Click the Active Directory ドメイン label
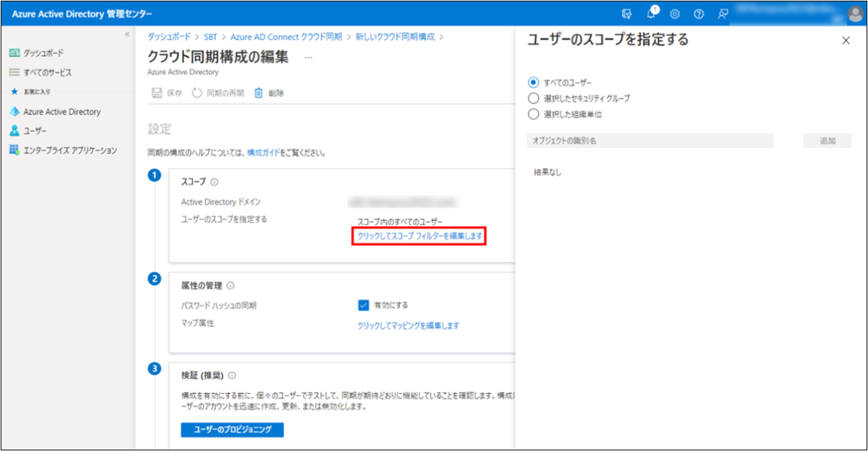 click(221, 202)
